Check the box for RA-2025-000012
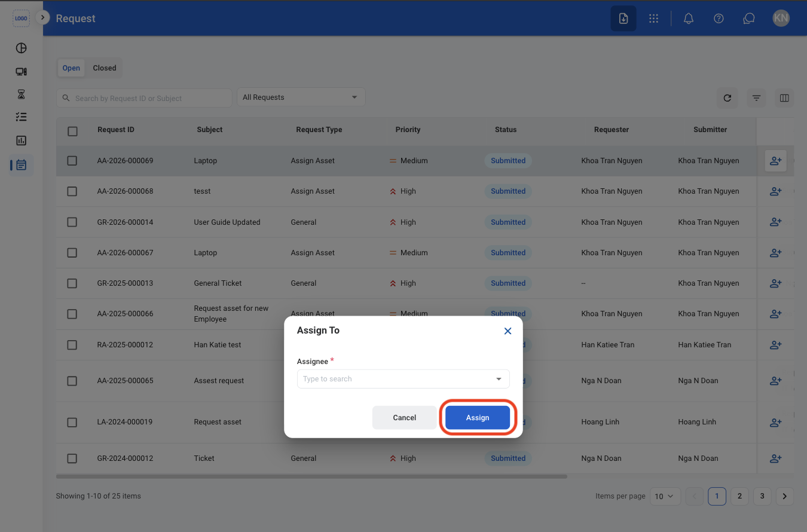Image resolution: width=807 pixels, height=532 pixels. point(72,345)
